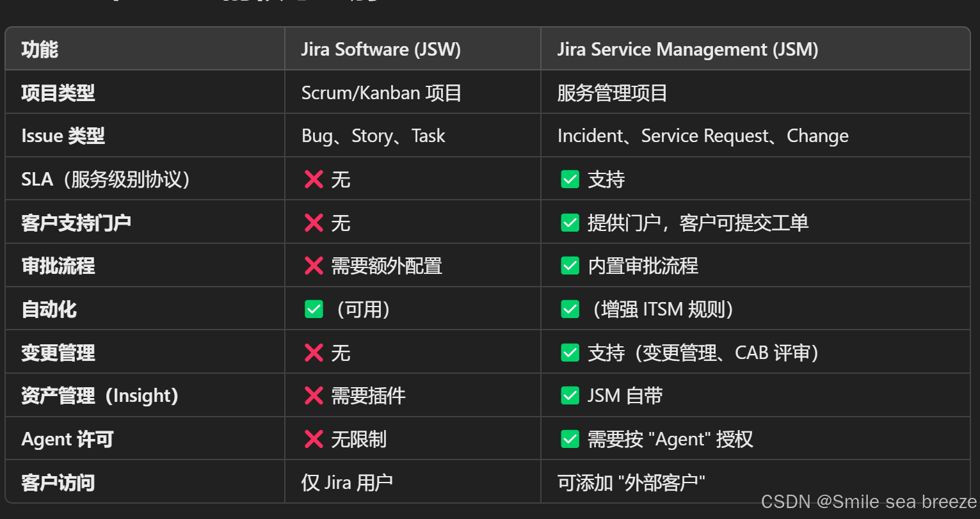
Task: Click the red X beside 需要额外配置
Action: pos(313,265)
